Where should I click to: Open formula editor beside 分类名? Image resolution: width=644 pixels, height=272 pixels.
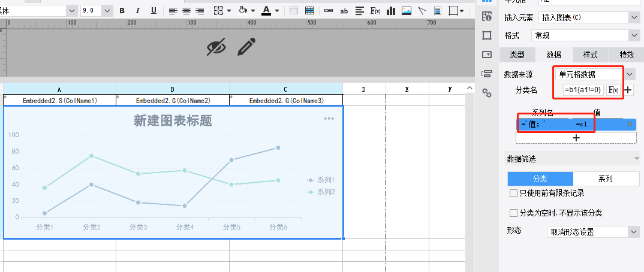coord(613,90)
